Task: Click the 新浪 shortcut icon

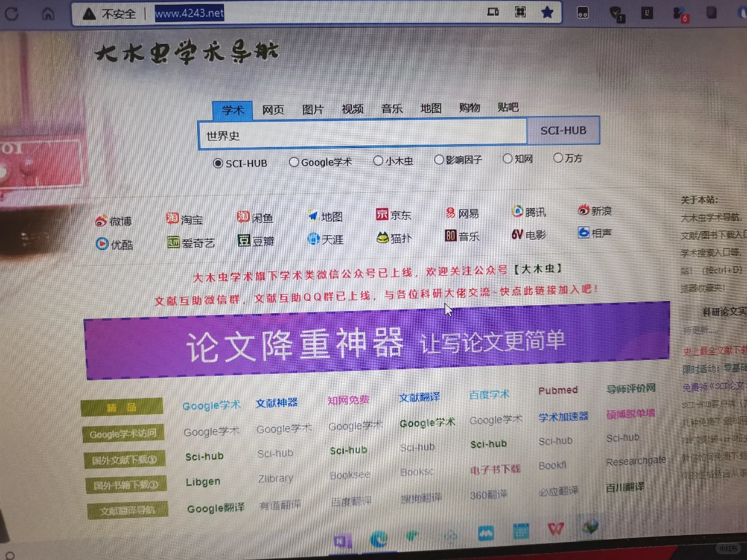Action: [584, 210]
